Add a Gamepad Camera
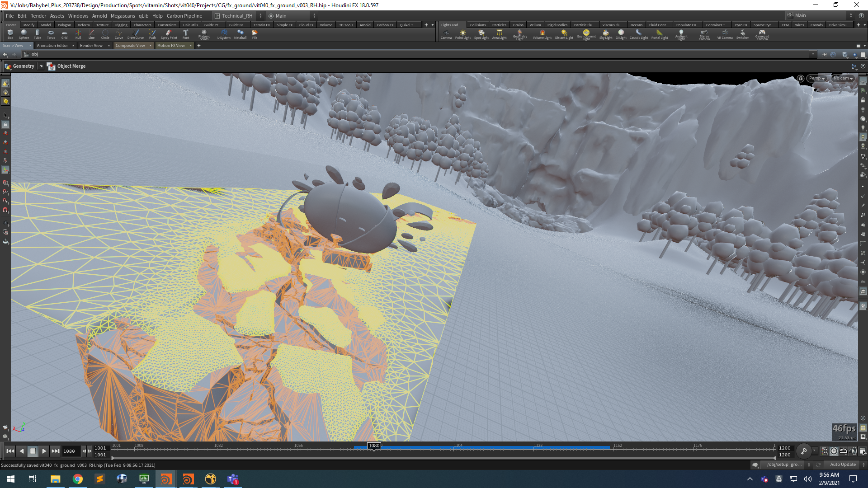Viewport: 868px width, 488px height. tap(762, 35)
